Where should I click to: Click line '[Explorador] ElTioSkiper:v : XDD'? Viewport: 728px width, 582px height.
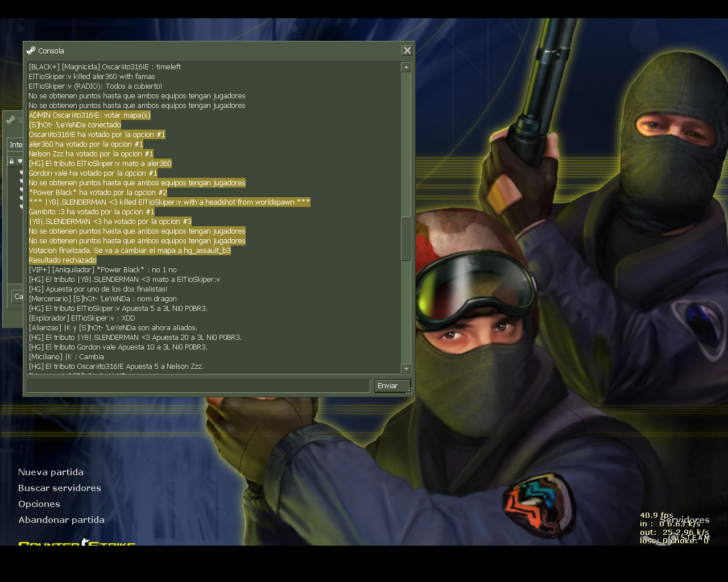click(82, 318)
